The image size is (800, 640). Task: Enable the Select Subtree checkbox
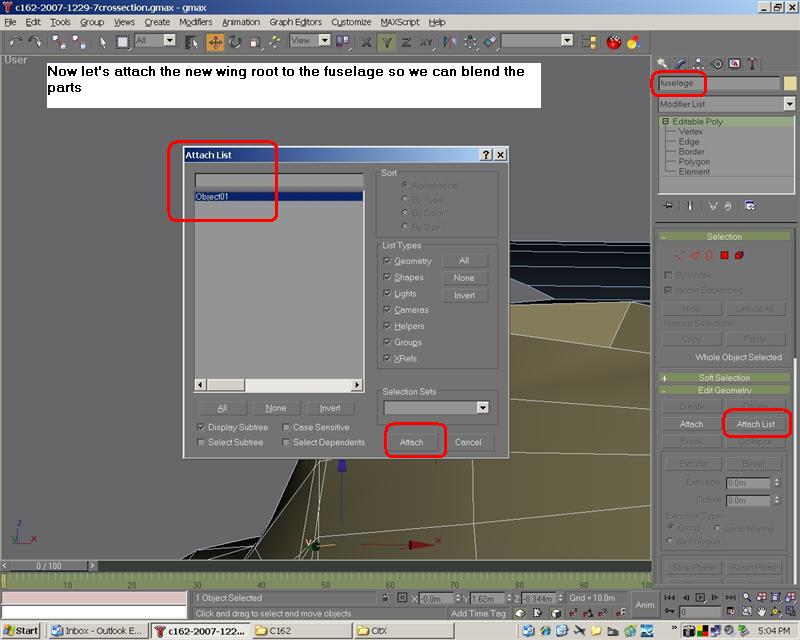tap(201, 442)
